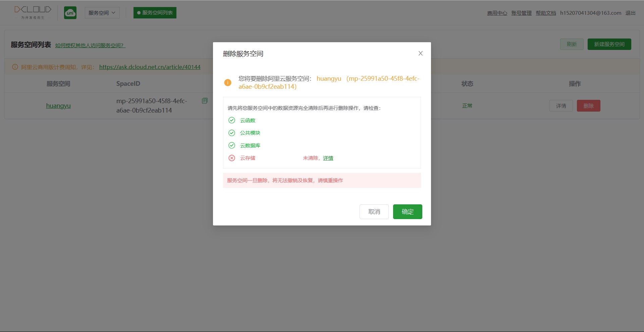The image size is (644, 332).
Task: Click the SpaceID column header
Action: tap(128, 84)
